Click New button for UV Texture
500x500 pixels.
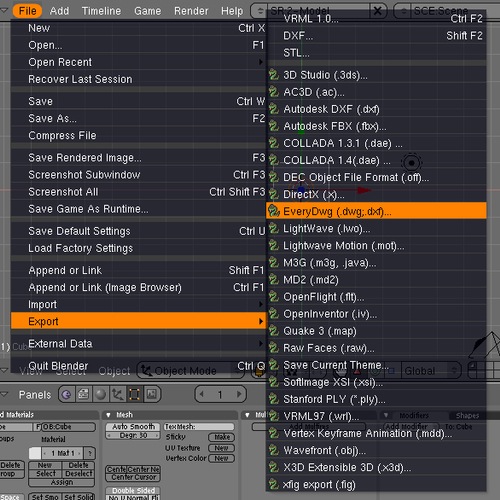[x=222, y=448]
